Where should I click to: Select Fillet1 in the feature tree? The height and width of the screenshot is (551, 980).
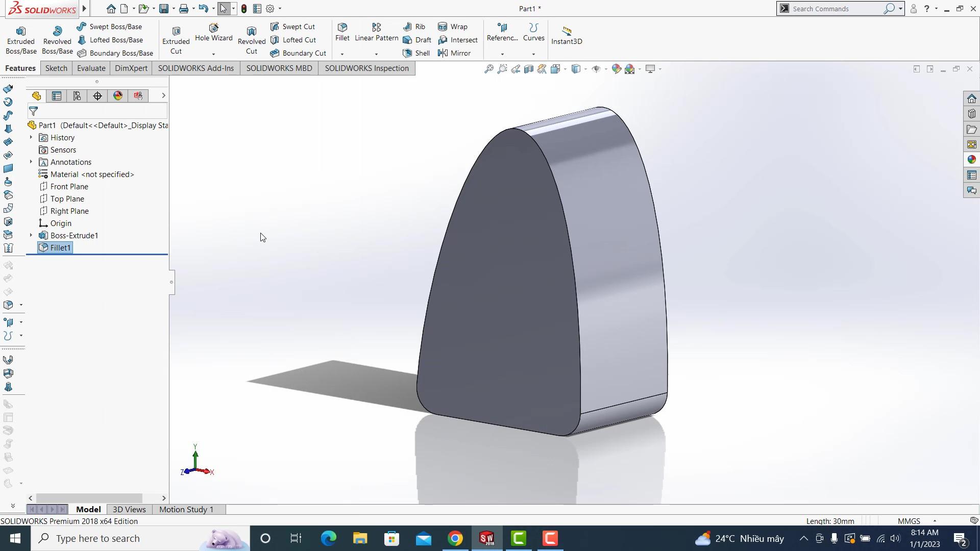[60, 247]
